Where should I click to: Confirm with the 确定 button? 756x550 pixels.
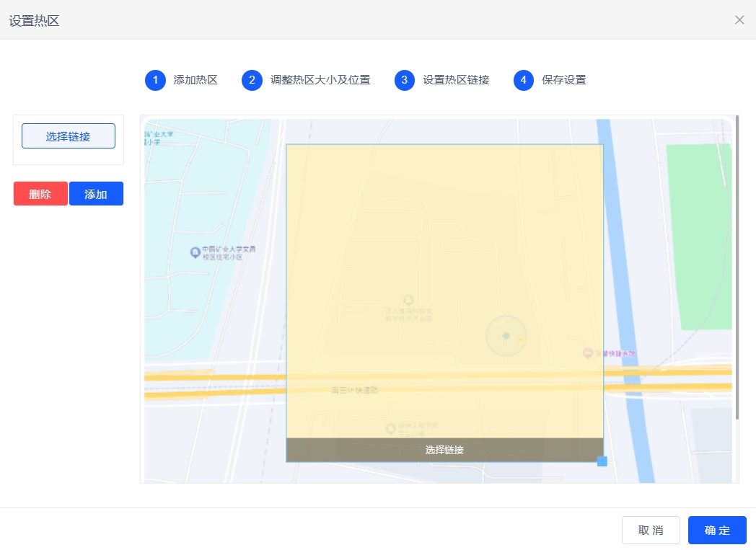[x=717, y=530]
